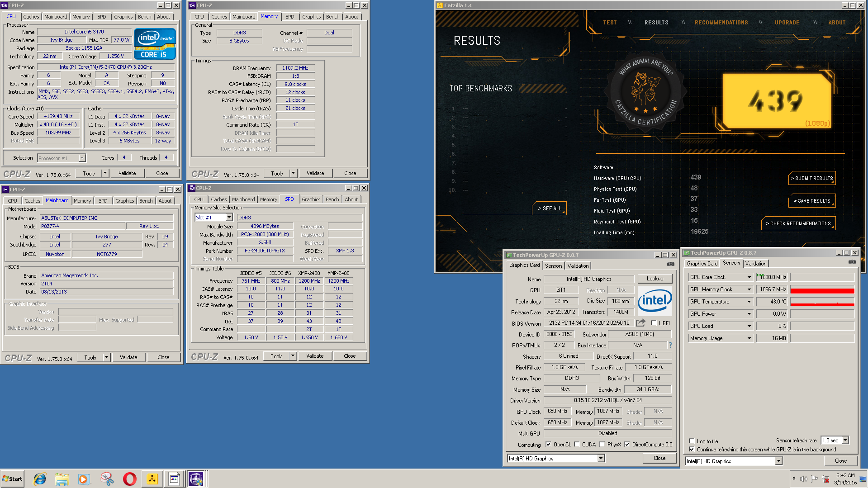868x488 pixels.
Task: Launch Windows Media Player from taskbar
Action: tap(84, 479)
